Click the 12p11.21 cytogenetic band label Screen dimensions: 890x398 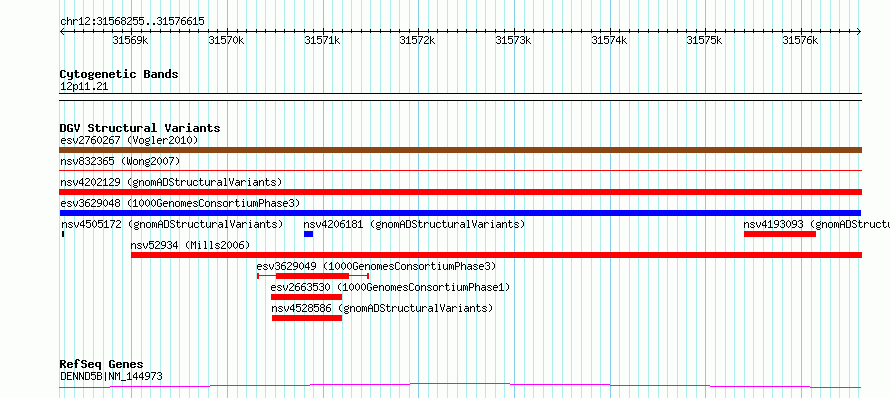click(84, 87)
